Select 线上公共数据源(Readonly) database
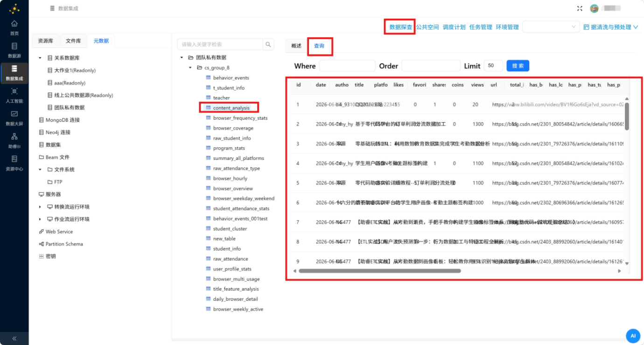644x345 pixels. pyautogui.click(x=84, y=95)
